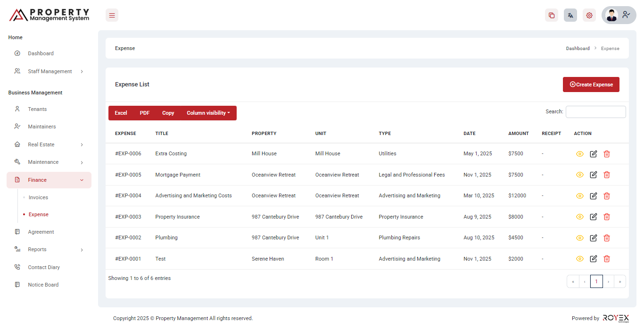Screen dimensions: 644x330
Task: Open Invoices under Finance
Action: coord(38,197)
